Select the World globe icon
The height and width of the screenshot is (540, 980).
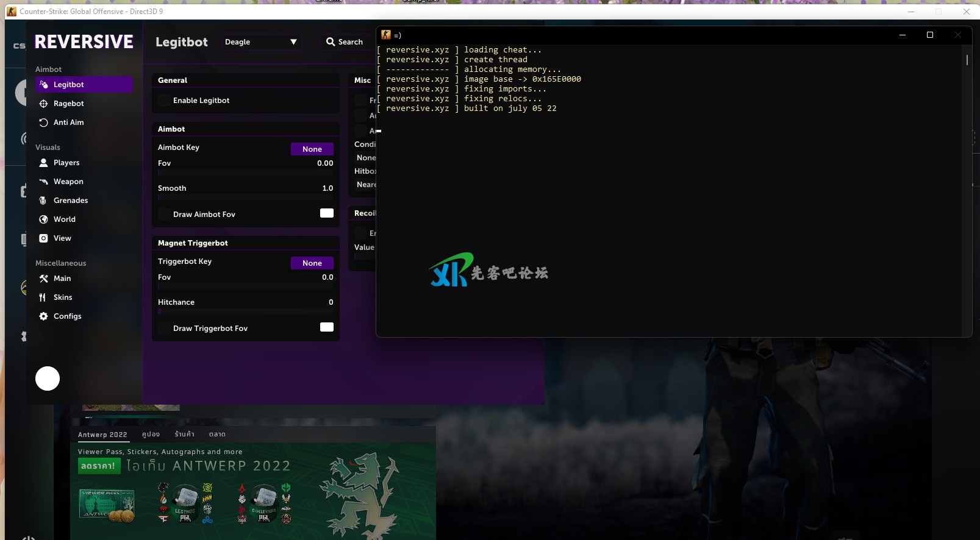tap(43, 219)
